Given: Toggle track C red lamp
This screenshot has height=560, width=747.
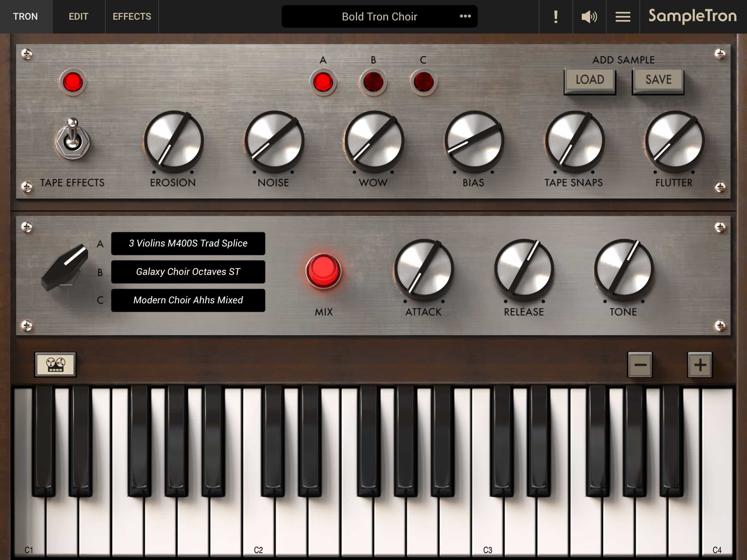Looking at the screenshot, I should [423, 82].
